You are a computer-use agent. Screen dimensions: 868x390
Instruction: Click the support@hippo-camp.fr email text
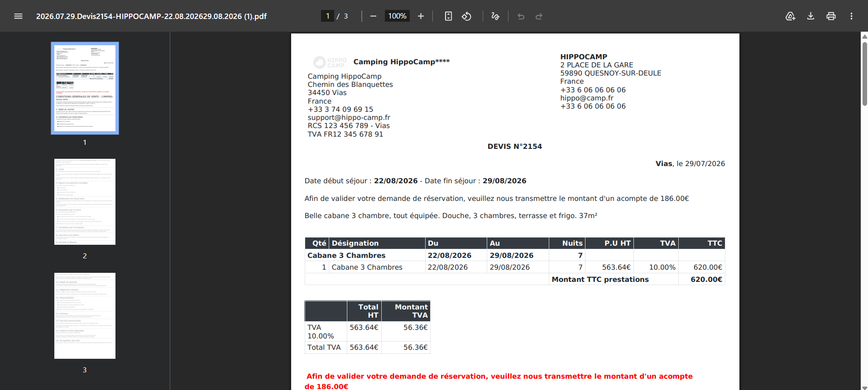click(349, 118)
